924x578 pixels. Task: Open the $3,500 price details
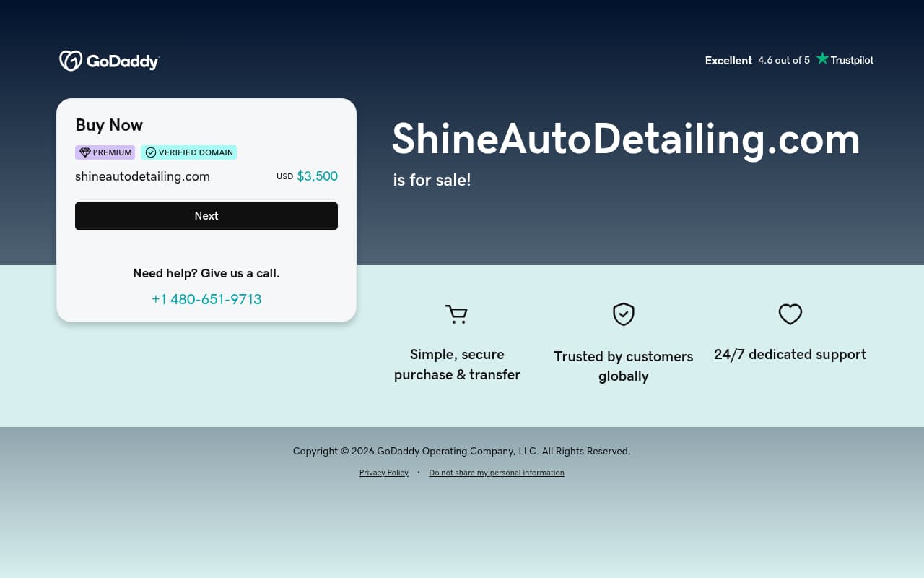318,176
